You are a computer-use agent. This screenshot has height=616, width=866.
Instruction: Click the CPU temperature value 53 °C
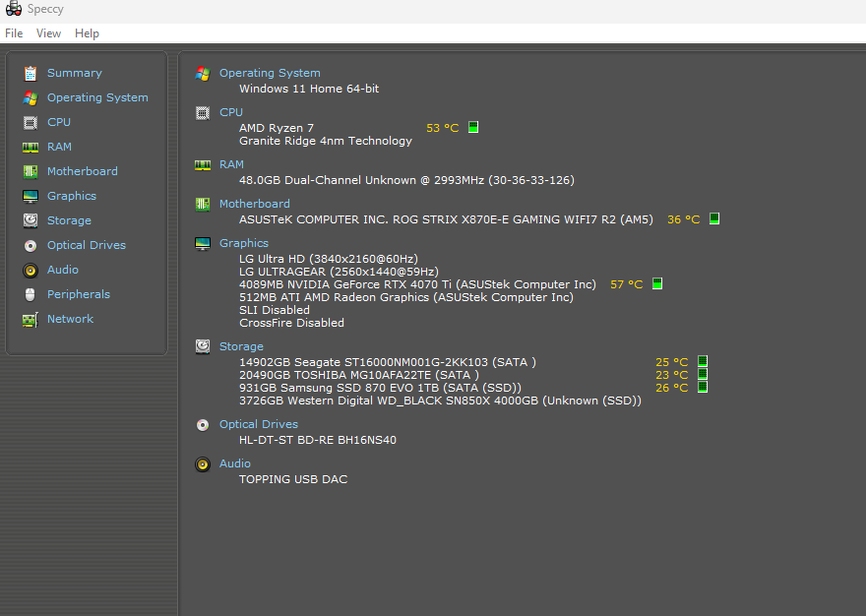(443, 128)
